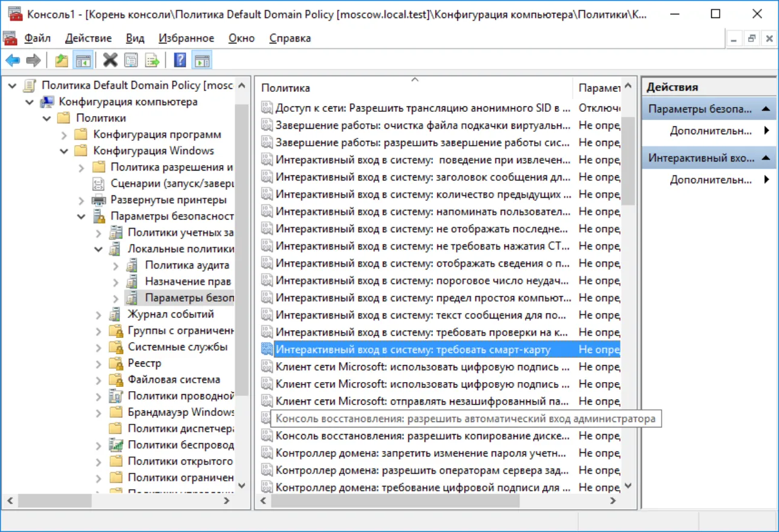Select Интерактивный вход: пороговое число неудач policy
Image resolution: width=779 pixels, height=532 pixels.
pos(423,281)
